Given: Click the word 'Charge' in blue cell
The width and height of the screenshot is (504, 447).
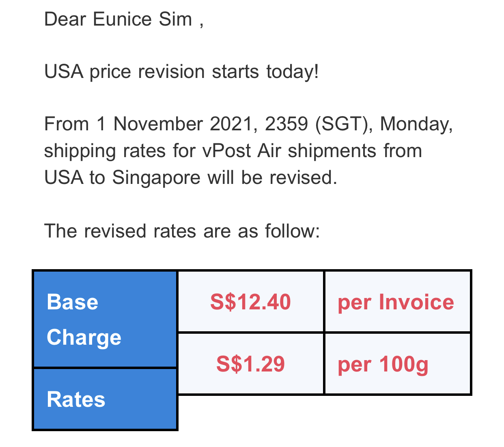Looking at the screenshot, I should 84,338.
